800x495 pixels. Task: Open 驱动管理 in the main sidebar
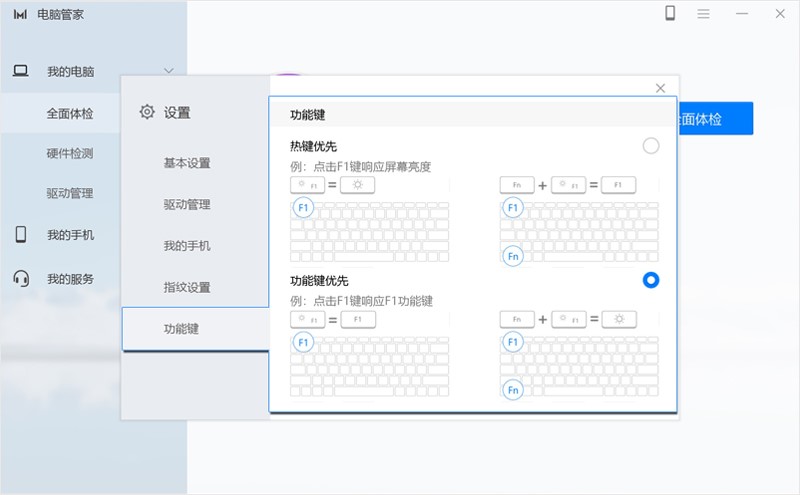[x=70, y=193]
